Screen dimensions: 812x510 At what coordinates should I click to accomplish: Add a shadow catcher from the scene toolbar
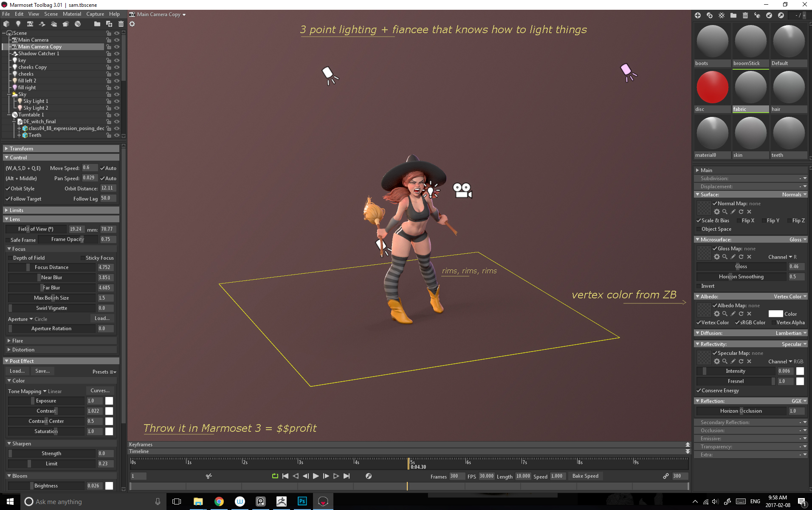(x=42, y=24)
